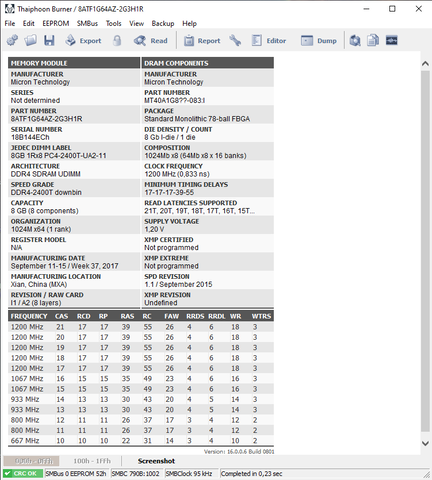This screenshot has width=432, height=480.
Task: Click the 667 MHz frequency row
Action: coord(141,441)
